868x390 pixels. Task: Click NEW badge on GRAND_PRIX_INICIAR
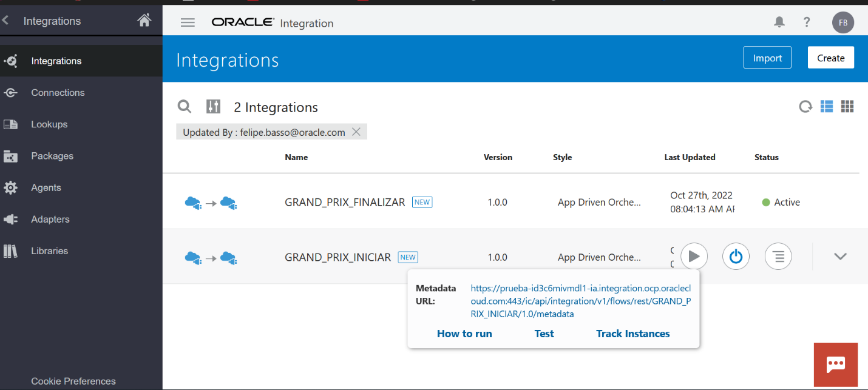click(x=408, y=257)
